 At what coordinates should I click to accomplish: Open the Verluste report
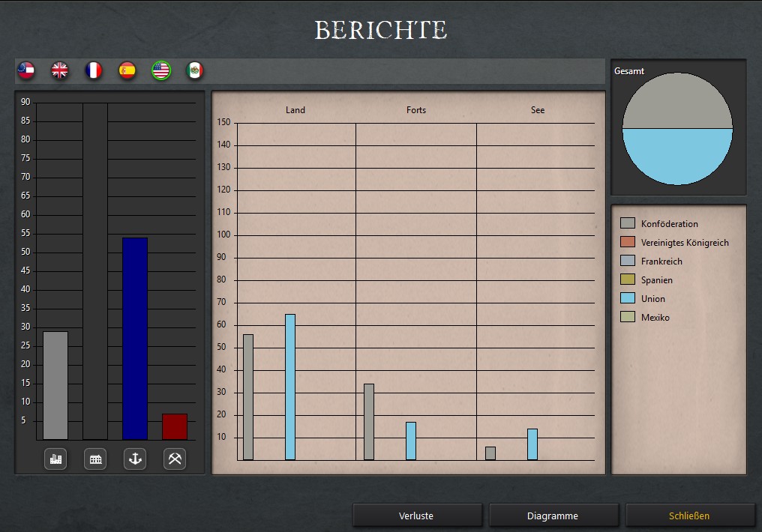point(417,516)
